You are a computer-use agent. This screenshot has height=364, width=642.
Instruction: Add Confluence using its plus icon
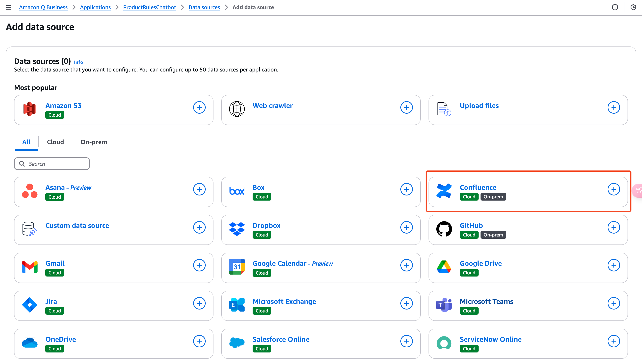pos(613,189)
